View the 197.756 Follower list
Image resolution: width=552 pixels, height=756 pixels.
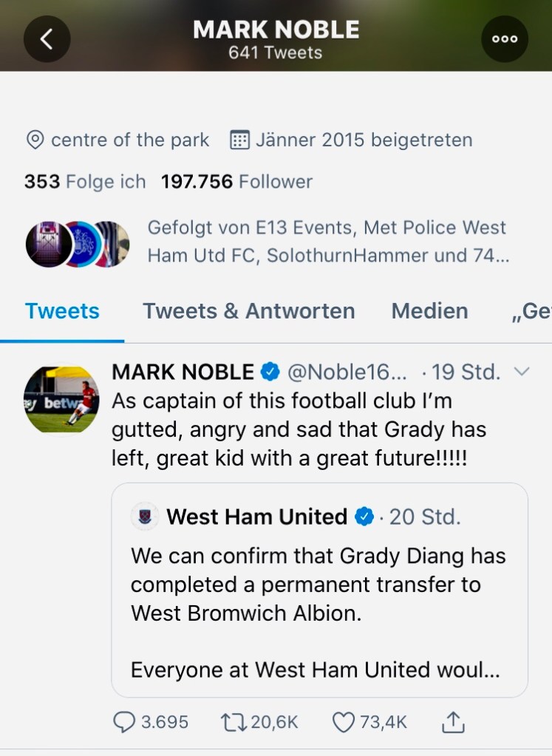point(236,182)
